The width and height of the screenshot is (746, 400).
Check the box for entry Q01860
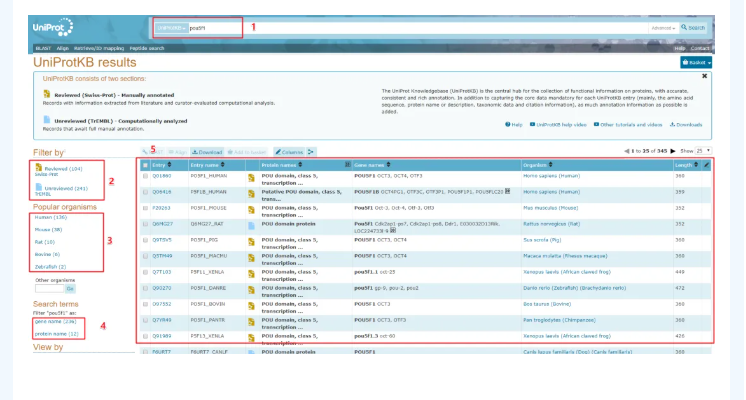[x=146, y=176]
